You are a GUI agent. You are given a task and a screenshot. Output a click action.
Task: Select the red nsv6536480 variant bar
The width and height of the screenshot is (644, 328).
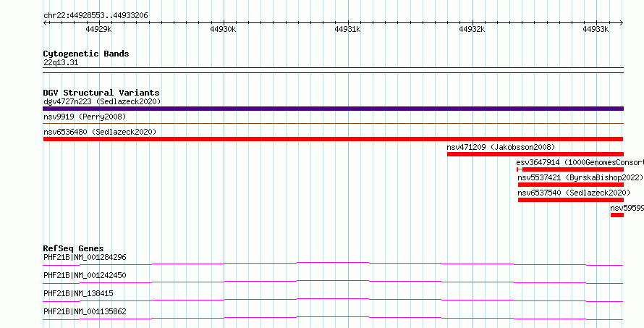333,139
